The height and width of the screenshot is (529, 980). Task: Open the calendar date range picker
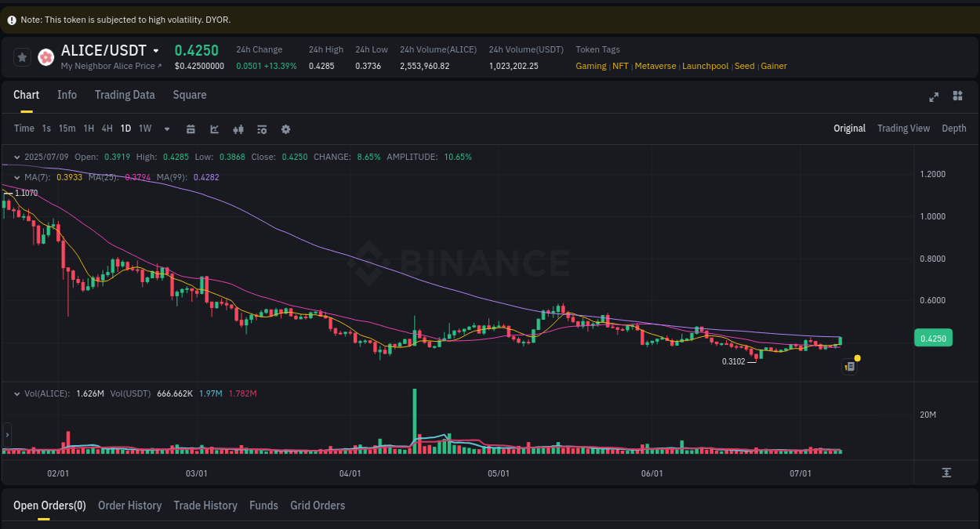pos(191,128)
